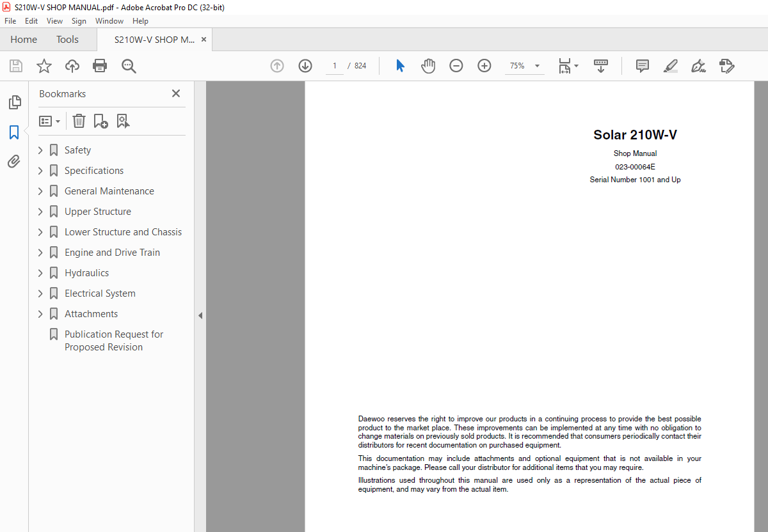
Task: Switch to the Home tab
Action: pos(24,40)
